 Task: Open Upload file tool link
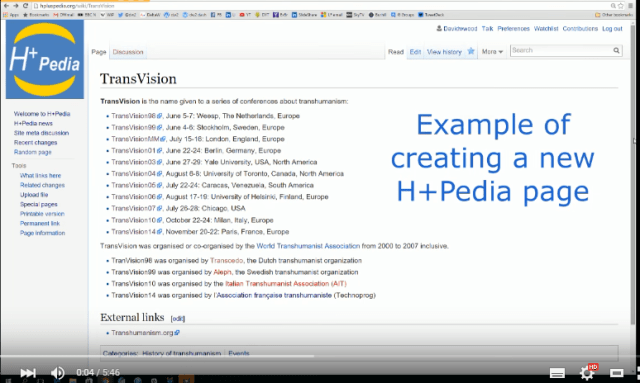pos(34,195)
